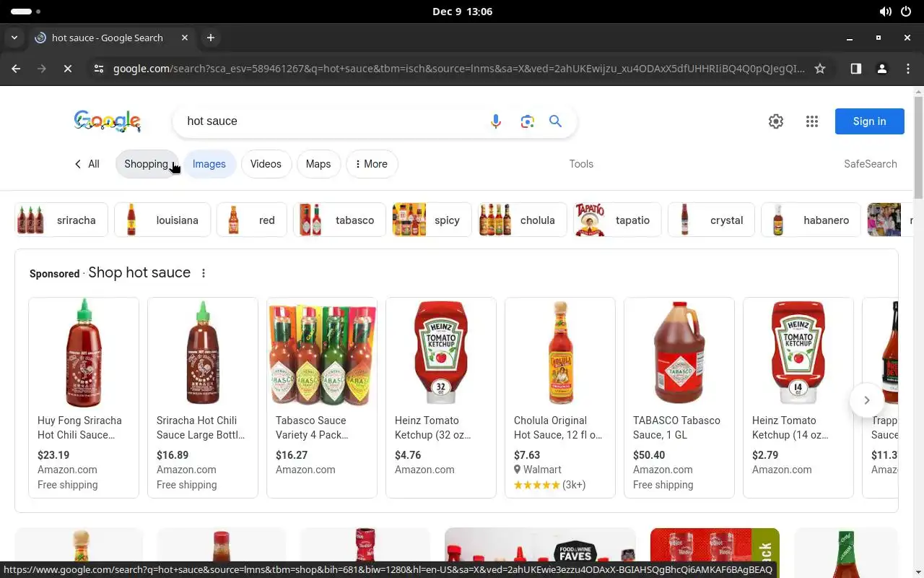Click the browser address bar URL
This screenshot has height=578, width=924.
point(458,69)
